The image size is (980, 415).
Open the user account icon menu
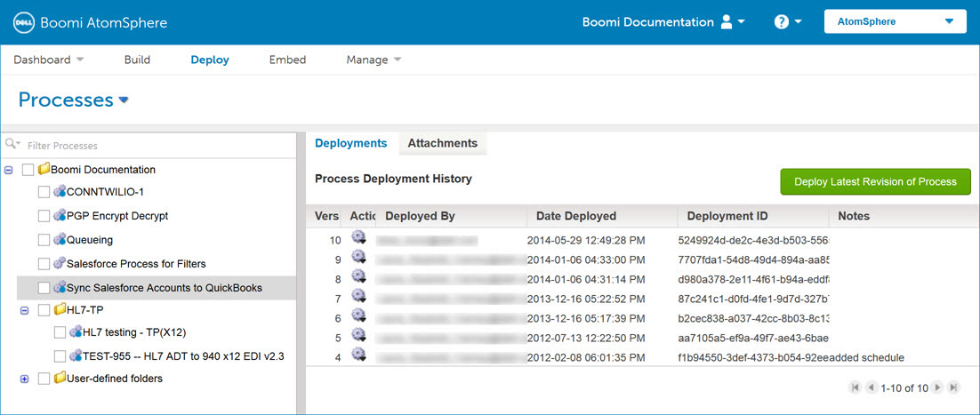coord(727,22)
